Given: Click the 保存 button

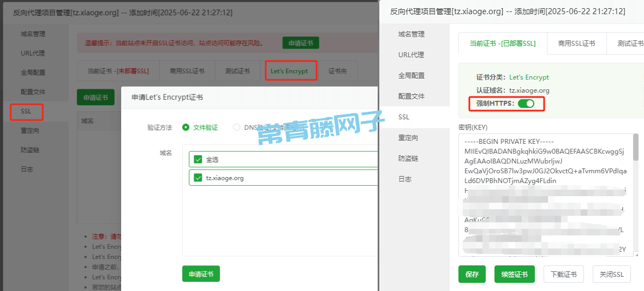Looking at the screenshot, I should click(472, 274).
